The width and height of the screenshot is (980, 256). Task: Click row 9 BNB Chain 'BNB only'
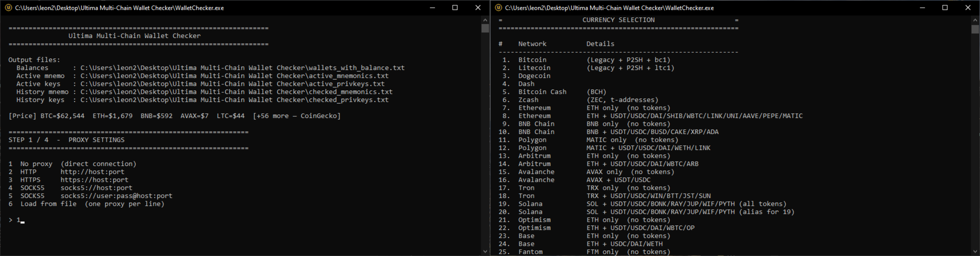tap(586, 123)
